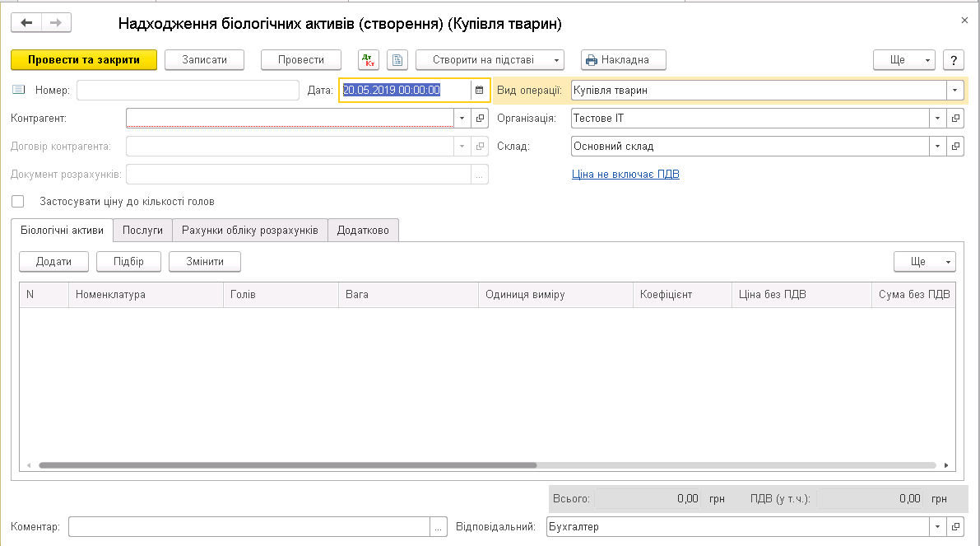Open the Рахунки обліку розрахунків tab
The image size is (980, 546).
point(249,231)
